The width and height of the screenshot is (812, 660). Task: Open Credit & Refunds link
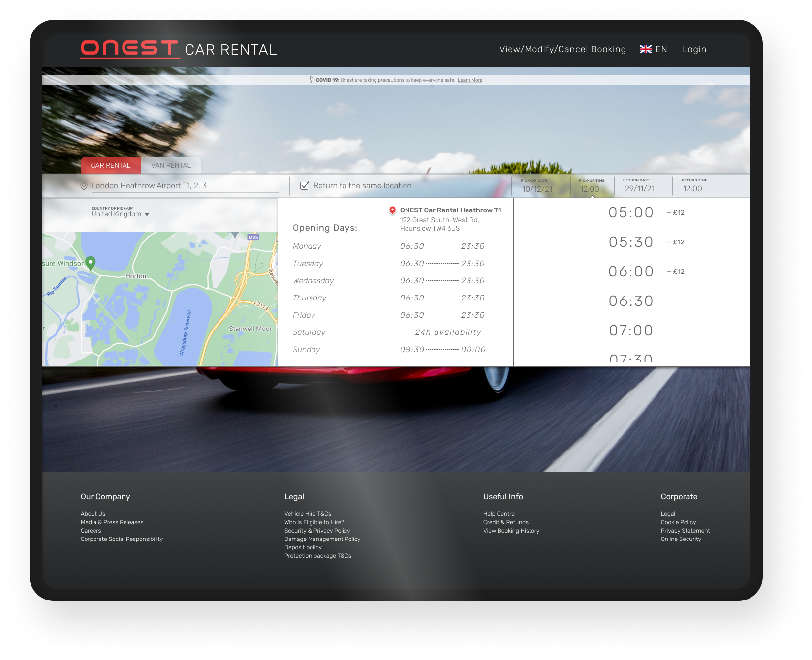(x=506, y=522)
